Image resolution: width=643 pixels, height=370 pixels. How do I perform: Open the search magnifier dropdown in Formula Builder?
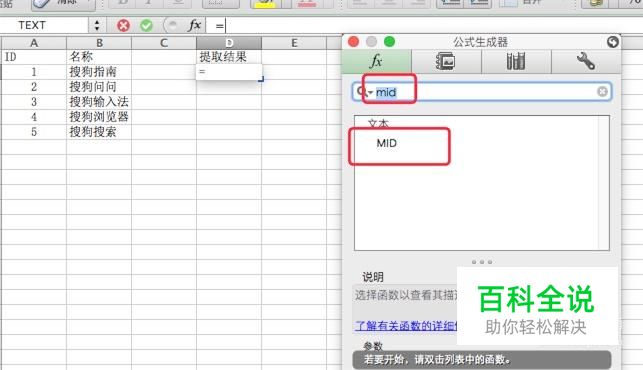pyautogui.click(x=364, y=91)
